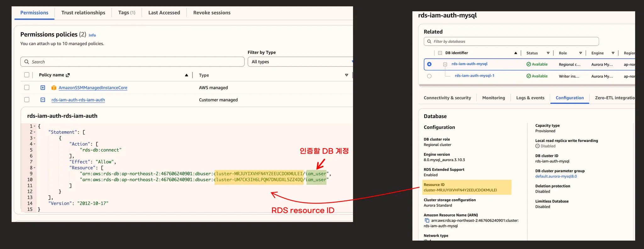Collapse the rds-iam-auth-mysql cluster tree node
This screenshot has width=644, height=249.
[x=445, y=64]
